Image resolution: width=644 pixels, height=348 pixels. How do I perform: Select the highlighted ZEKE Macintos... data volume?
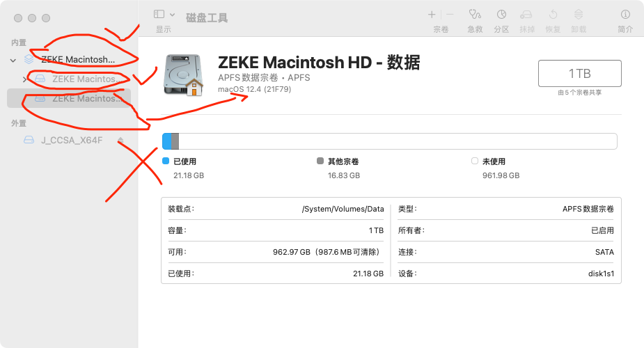click(69, 99)
